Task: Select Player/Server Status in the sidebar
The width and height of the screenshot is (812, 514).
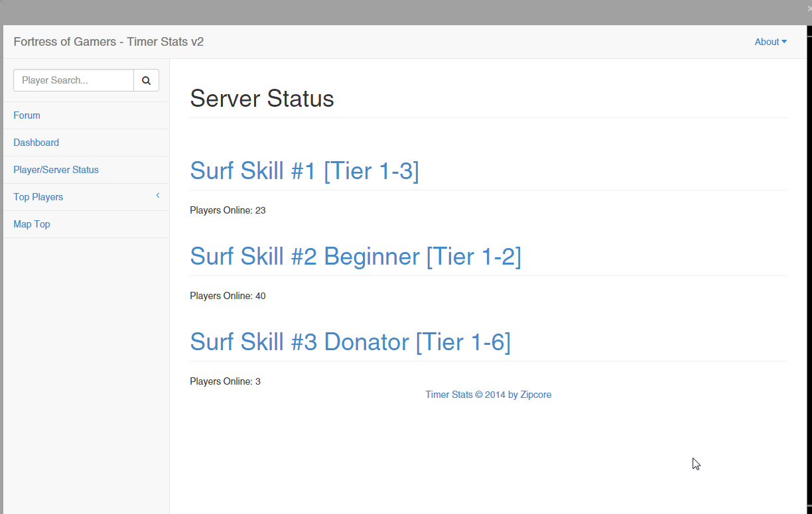Action: [x=56, y=170]
